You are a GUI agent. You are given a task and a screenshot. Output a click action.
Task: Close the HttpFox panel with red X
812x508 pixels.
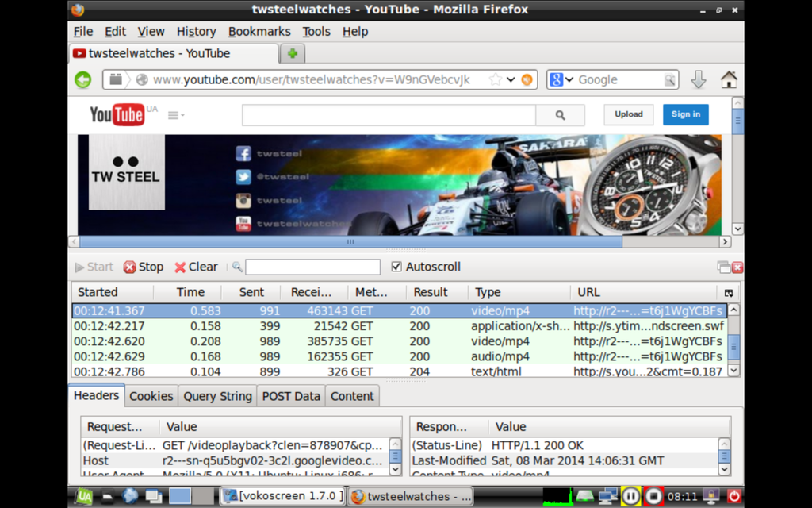pos(737,267)
